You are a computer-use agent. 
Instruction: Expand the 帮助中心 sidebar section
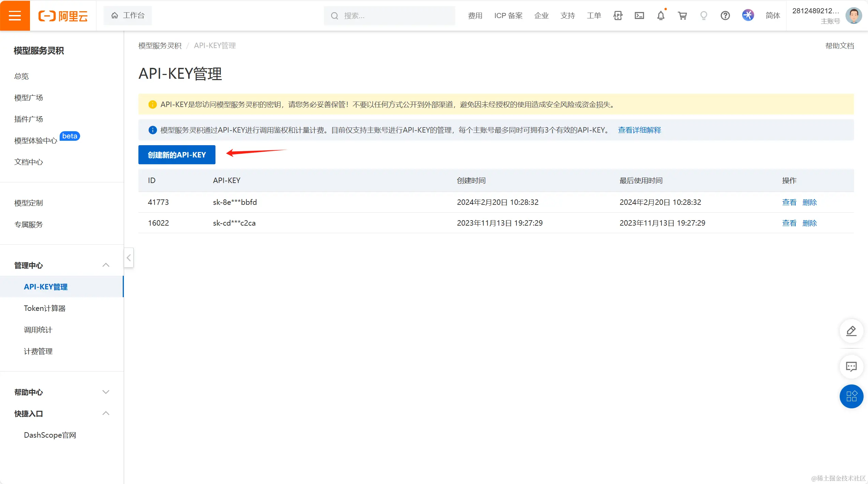point(106,392)
